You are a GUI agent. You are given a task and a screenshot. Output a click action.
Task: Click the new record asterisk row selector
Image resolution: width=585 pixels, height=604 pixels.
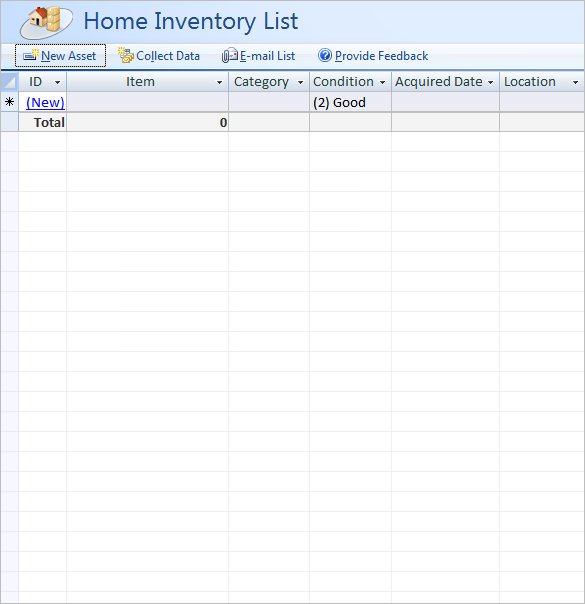point(10,102)
